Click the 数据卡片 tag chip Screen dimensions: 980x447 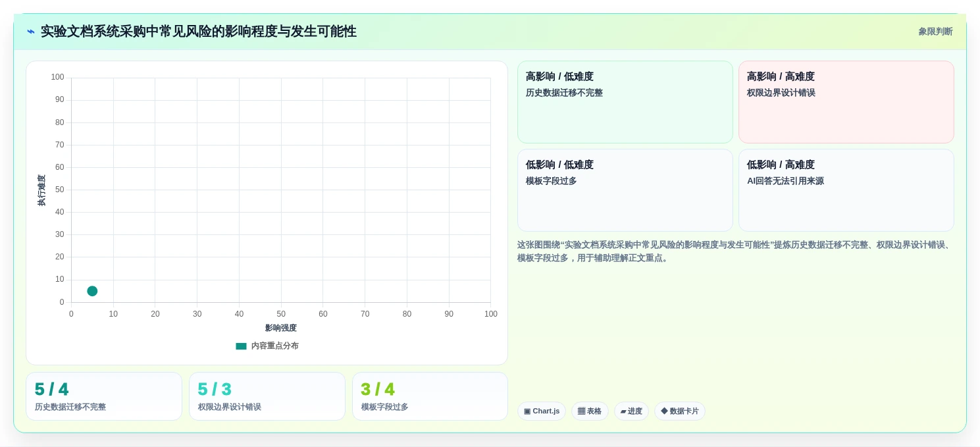tap(680, 411)
